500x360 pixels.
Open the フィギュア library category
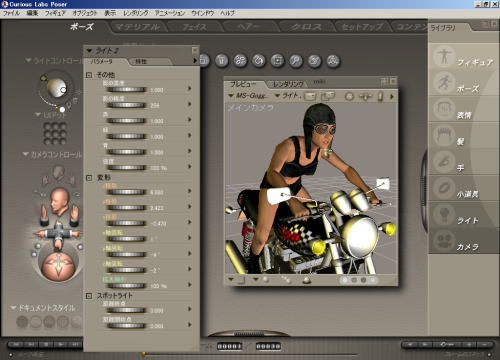point(463,57)
